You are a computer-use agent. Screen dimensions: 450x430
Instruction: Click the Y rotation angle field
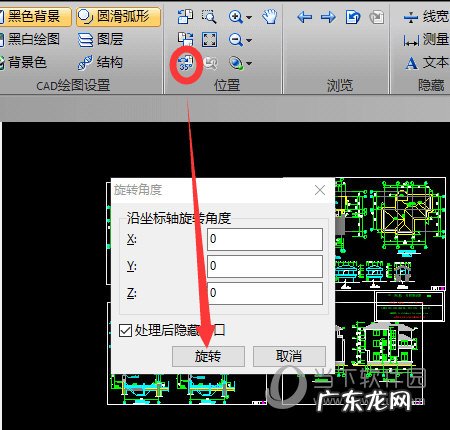[x=265, y=266]
